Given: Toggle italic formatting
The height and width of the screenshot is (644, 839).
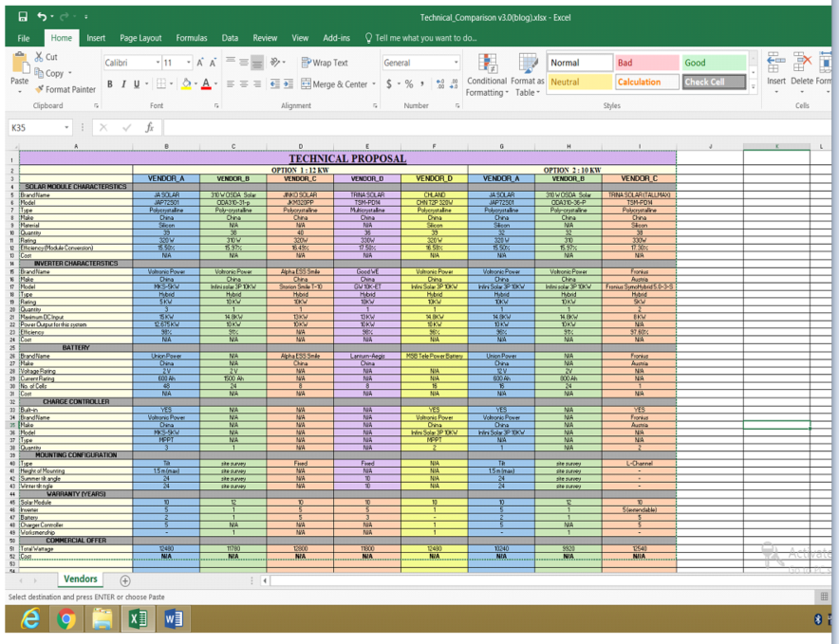Looking at the screenshot, I should 123,84.
